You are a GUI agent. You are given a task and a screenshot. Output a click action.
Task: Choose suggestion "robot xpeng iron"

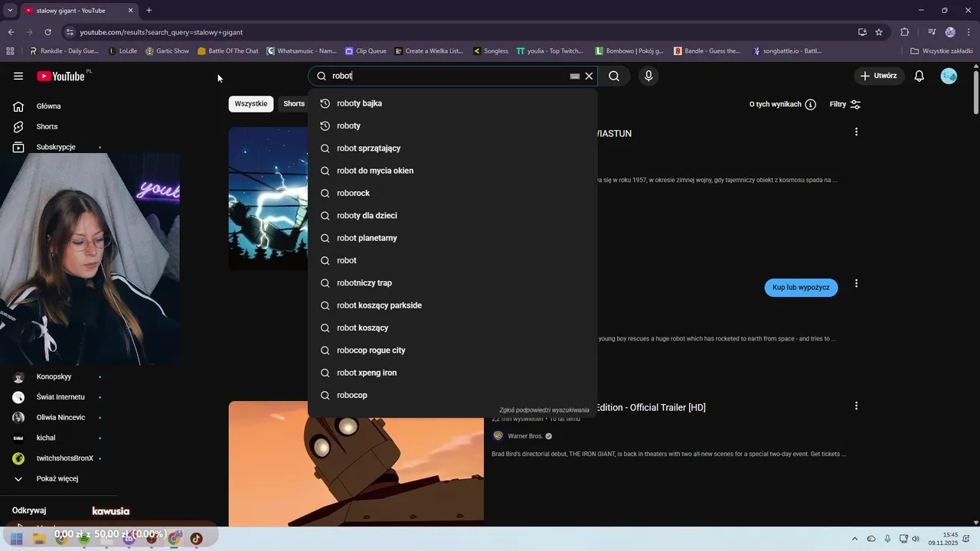point(452,373)
